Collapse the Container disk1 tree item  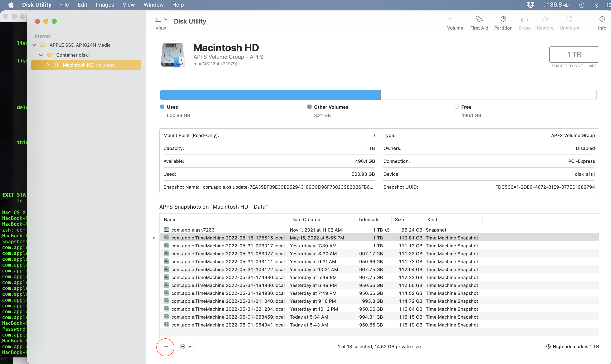pos(41,55)
